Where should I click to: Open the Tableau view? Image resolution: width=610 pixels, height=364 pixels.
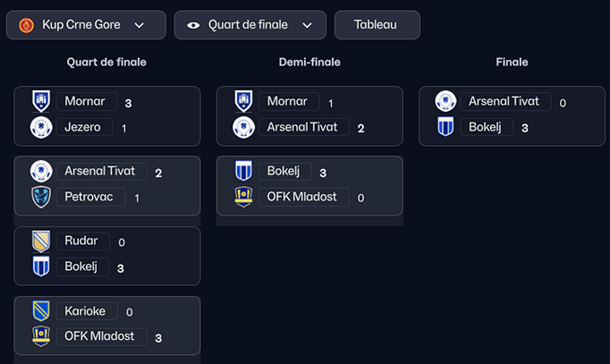pos(377,25)
